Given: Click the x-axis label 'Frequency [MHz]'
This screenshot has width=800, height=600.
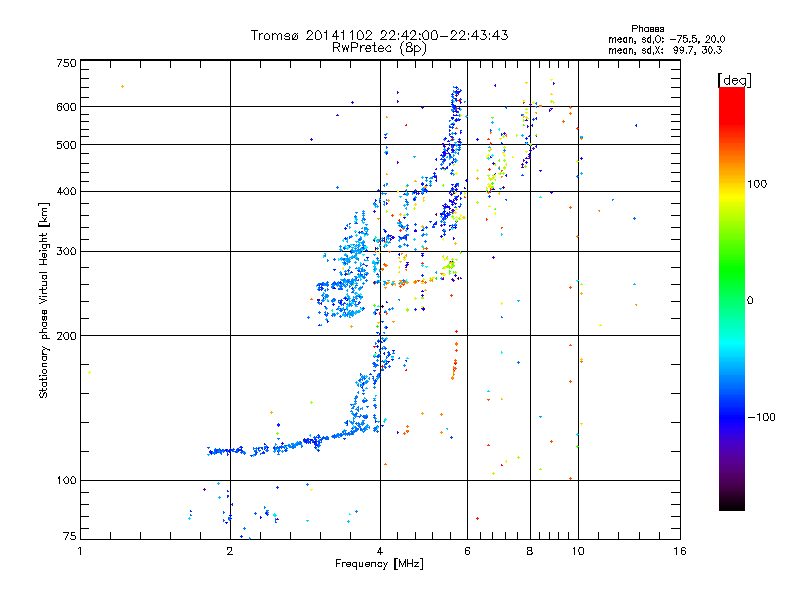Looking at the screenshot, I should [x=379, y=564].
